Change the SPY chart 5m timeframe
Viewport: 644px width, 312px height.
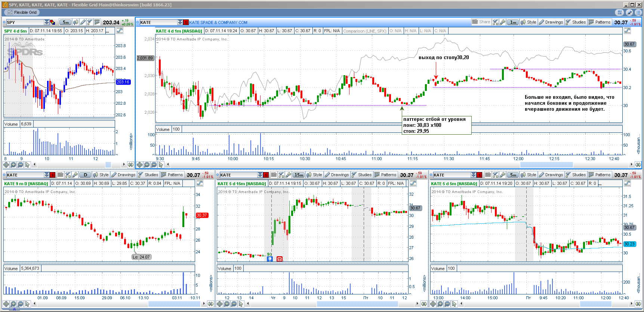coord(65,22)
